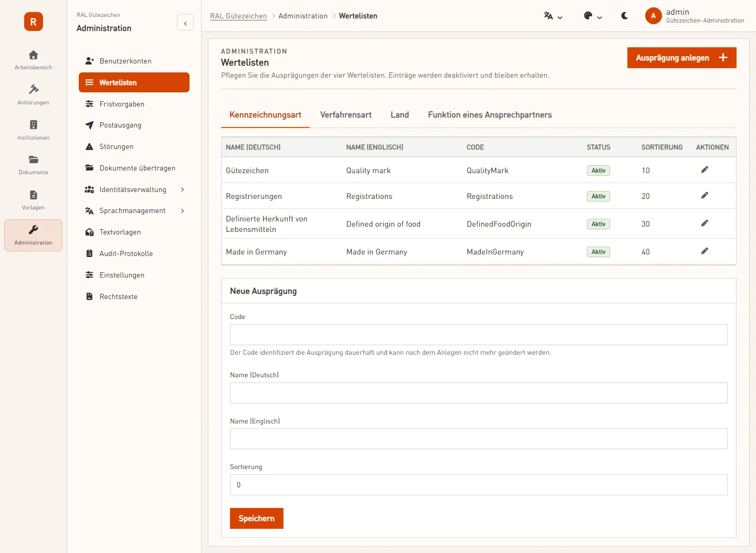The width and height of the screenshot is (756, 553).
Task: Edit the Gütezeichen row pencil icon
Action: tap(705, 169)
